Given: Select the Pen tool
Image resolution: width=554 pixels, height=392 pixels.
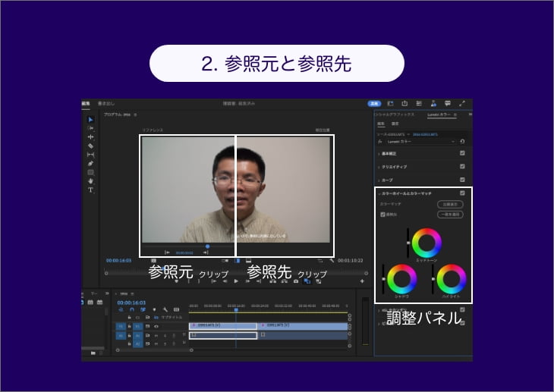Looking at the screenshot, I should tap(90, 163).
